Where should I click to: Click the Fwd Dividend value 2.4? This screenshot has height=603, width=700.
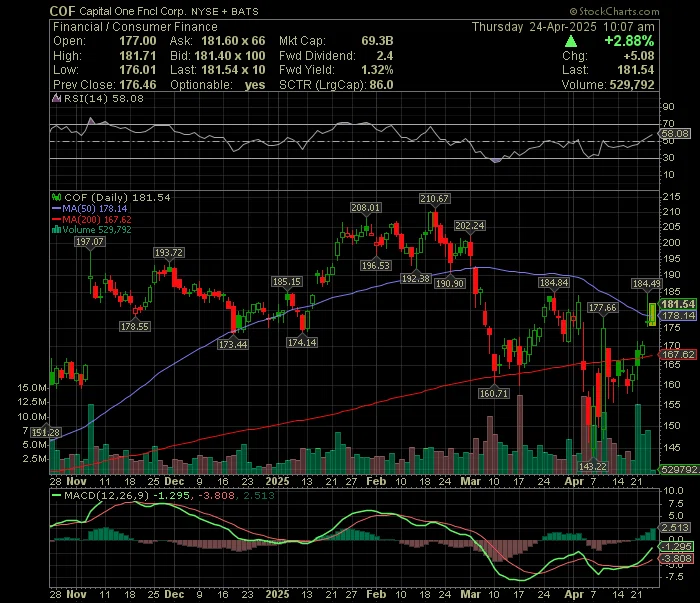coord(384,56)
